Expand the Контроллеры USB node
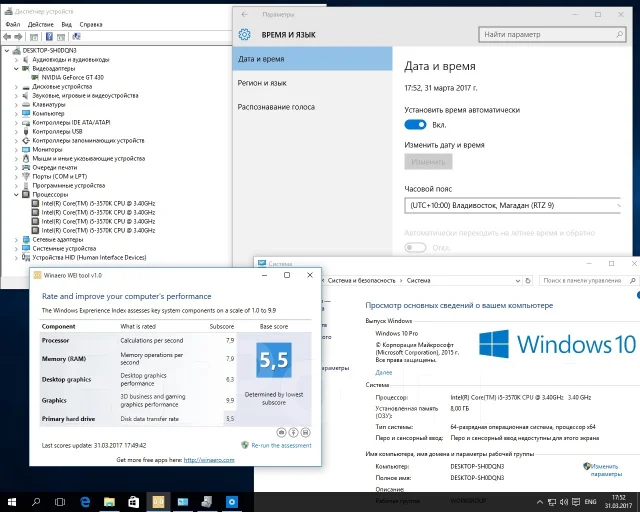 coord(16,131)
